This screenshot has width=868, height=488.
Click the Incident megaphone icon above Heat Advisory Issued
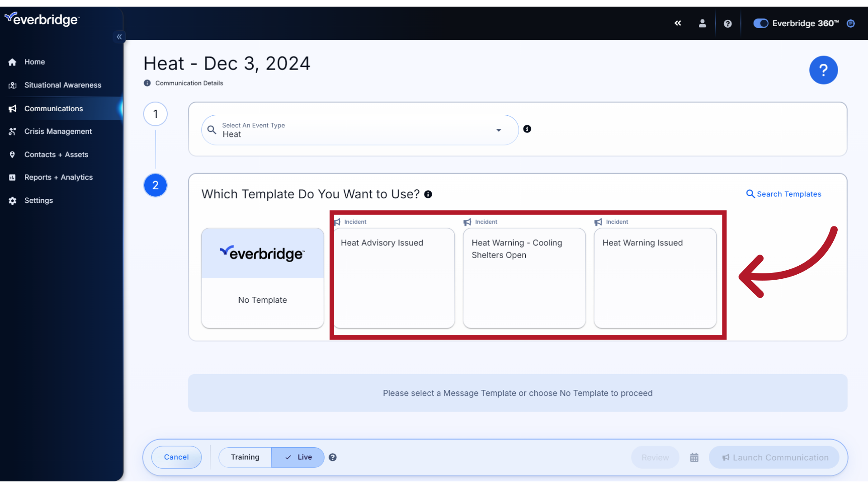(337, 222)
